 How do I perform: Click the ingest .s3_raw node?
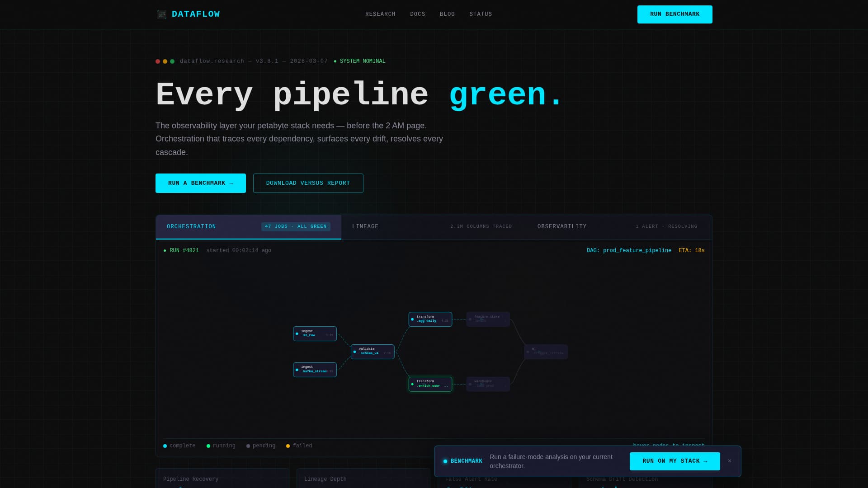click(315, 333)
